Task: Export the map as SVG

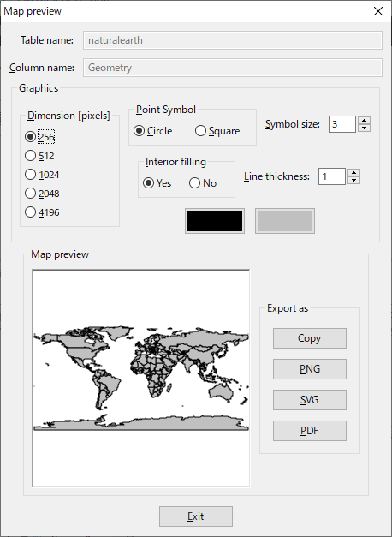Action: coord(310,400)
